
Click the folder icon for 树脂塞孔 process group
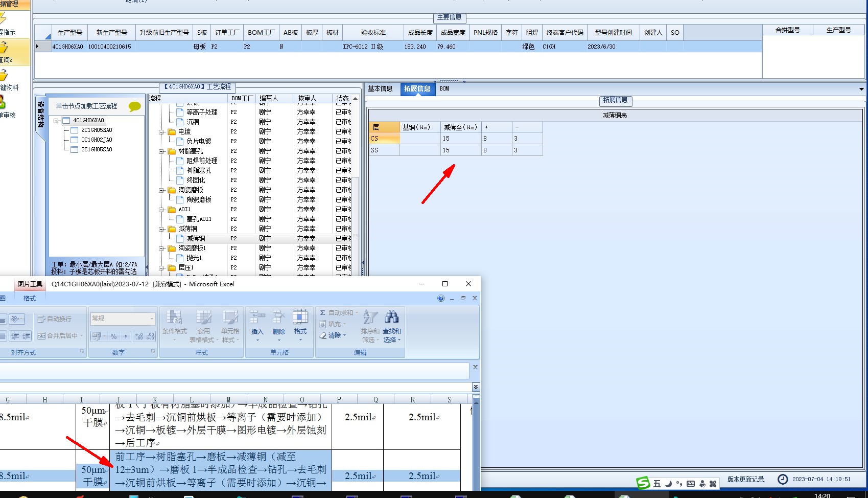point(172,151)
